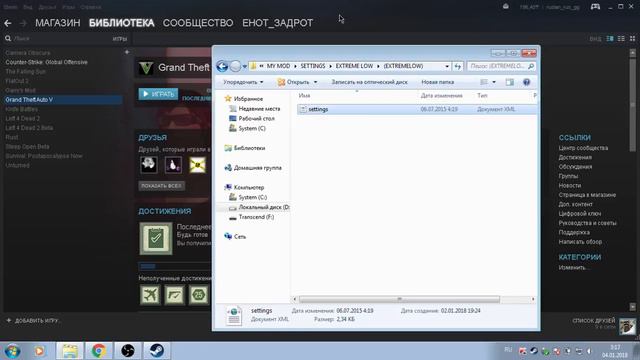
Task: Open the file explorer taskbar icon
Action: [69, 351]
